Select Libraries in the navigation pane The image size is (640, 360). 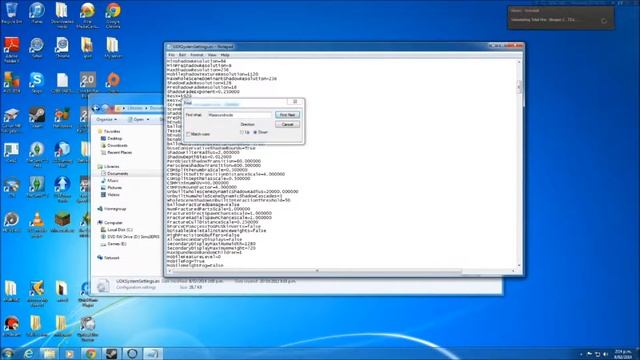click(x=111, y=167)
